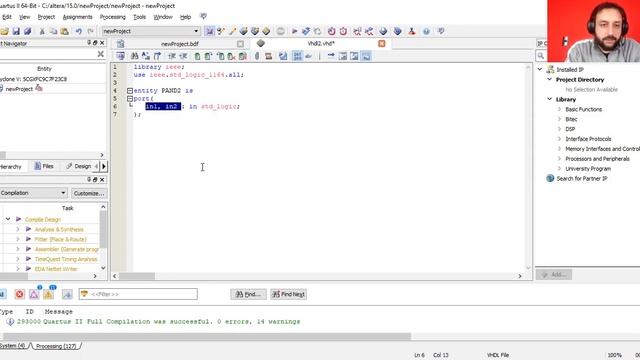Screen dimensions: 640x360
Task: Click the error filter red X icon
Action: tap(19, 294)
